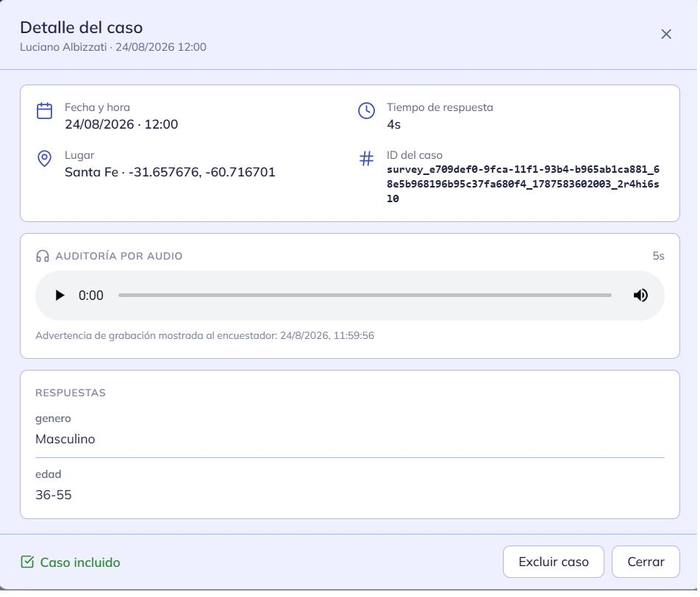
Task: Click the headphones icon in Auditoría por audio
Action: (x=42, y=256)
